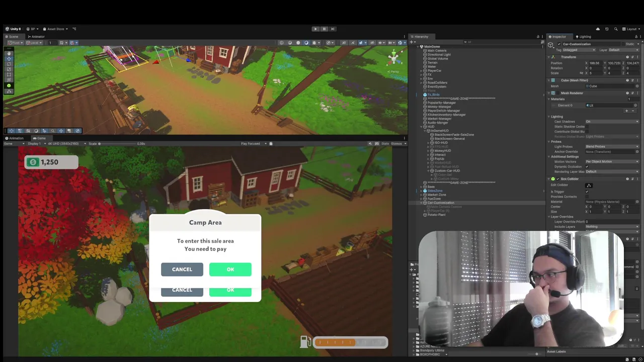Select the Move tool in Scene toolbar
This screenshot has height=362, width=644.
(x=9, y=59)
